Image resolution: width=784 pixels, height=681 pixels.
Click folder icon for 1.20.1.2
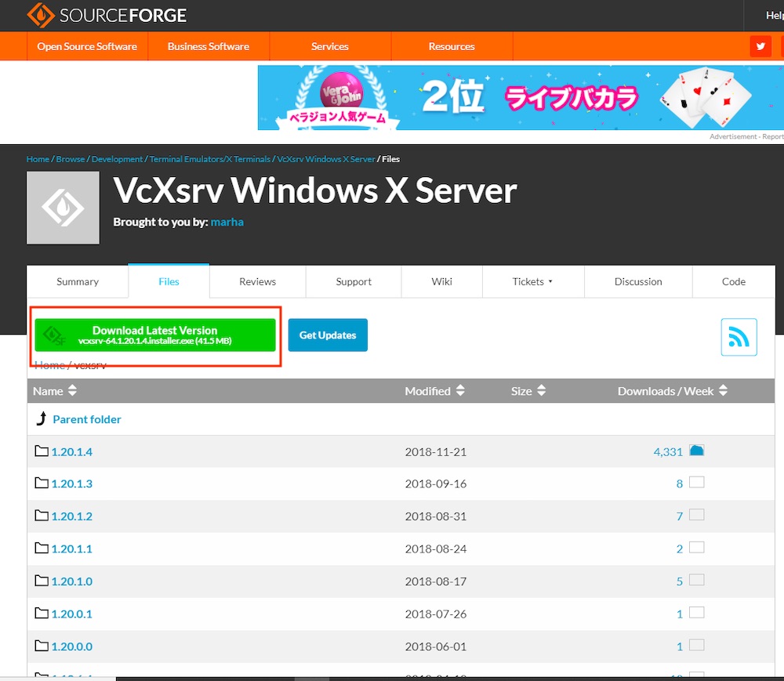click(42, 516)
